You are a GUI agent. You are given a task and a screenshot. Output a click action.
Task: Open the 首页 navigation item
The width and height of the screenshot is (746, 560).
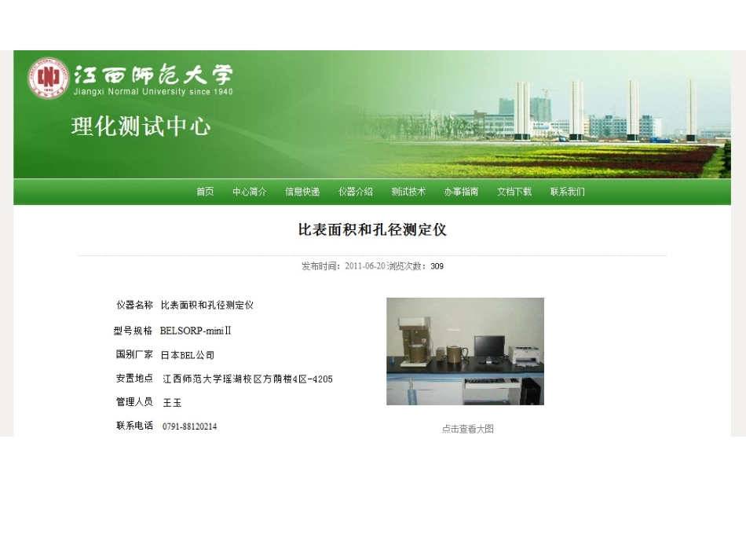(x=205, y=192)
